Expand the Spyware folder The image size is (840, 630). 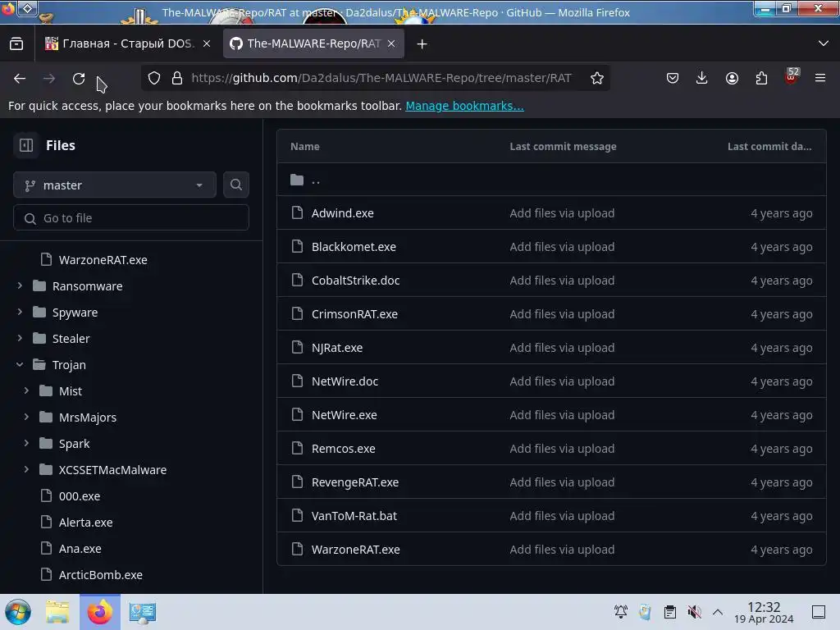click(20, 312)
